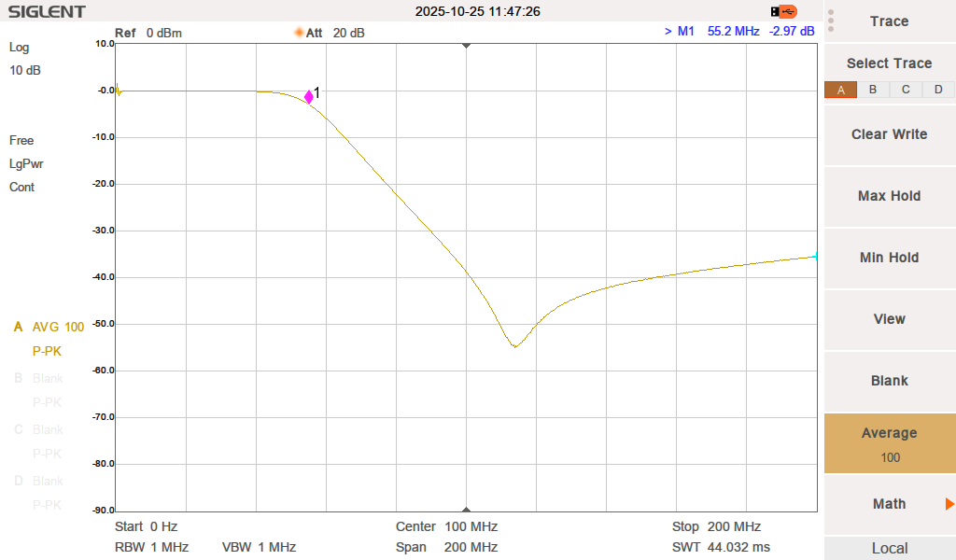
Task: Click the bottom center frequency triangle marker
Action: 467,510
